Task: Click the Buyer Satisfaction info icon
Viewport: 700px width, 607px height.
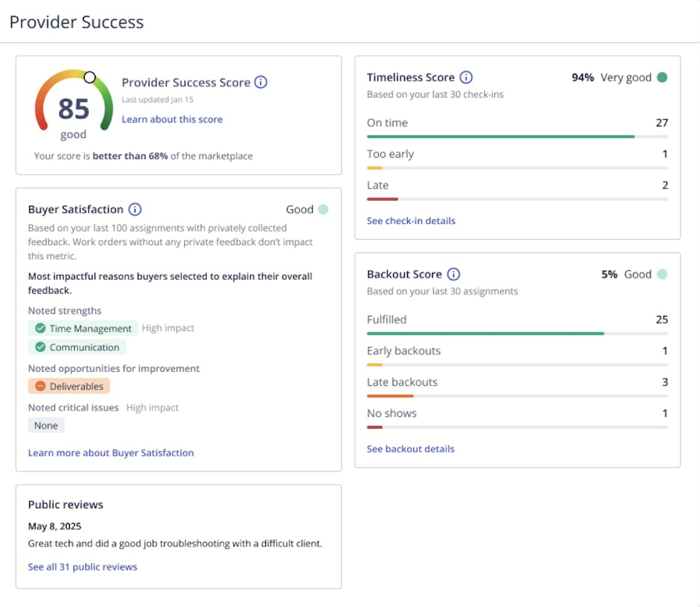Action: (135, 209)
